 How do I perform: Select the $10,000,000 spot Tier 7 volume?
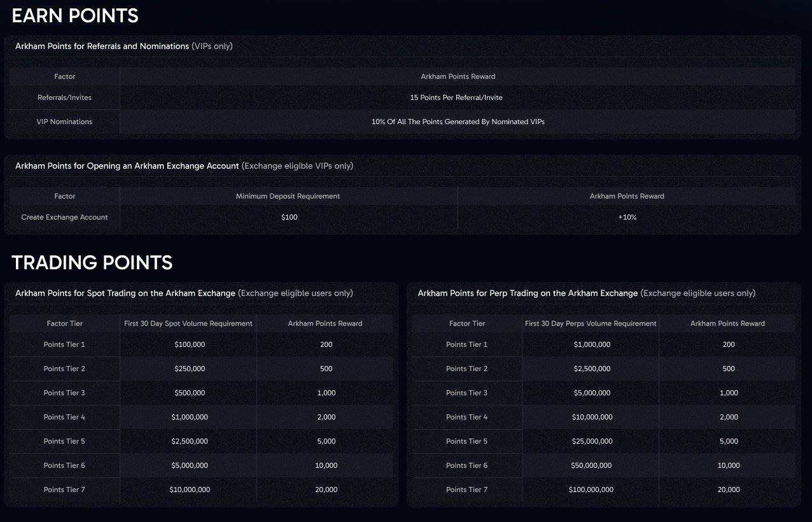[x=190, y=490]
